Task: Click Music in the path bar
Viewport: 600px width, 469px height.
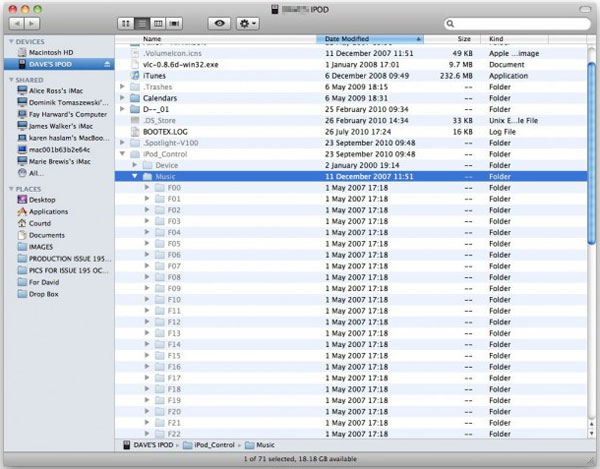Action: click(260, 445)
